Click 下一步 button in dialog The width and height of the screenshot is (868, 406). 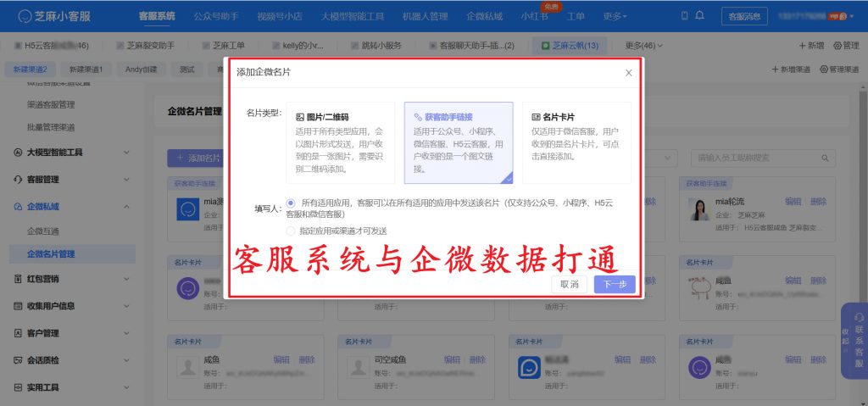click(615, 284)
